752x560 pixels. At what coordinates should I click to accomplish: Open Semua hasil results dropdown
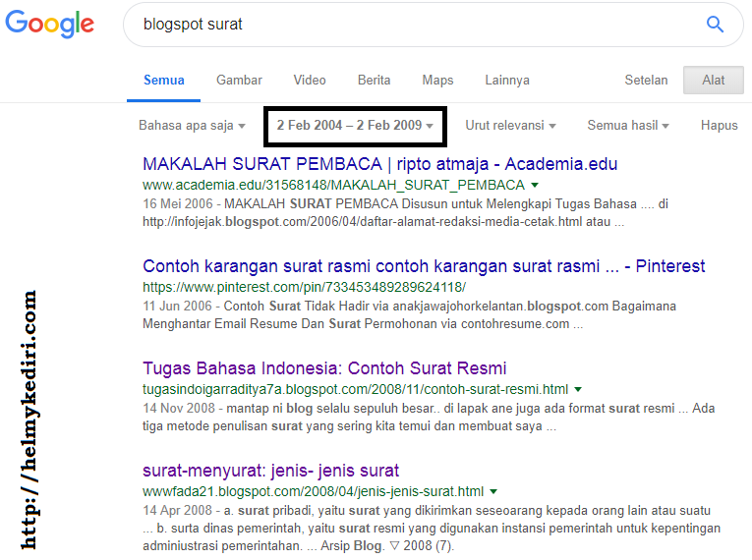coord(628,126)
